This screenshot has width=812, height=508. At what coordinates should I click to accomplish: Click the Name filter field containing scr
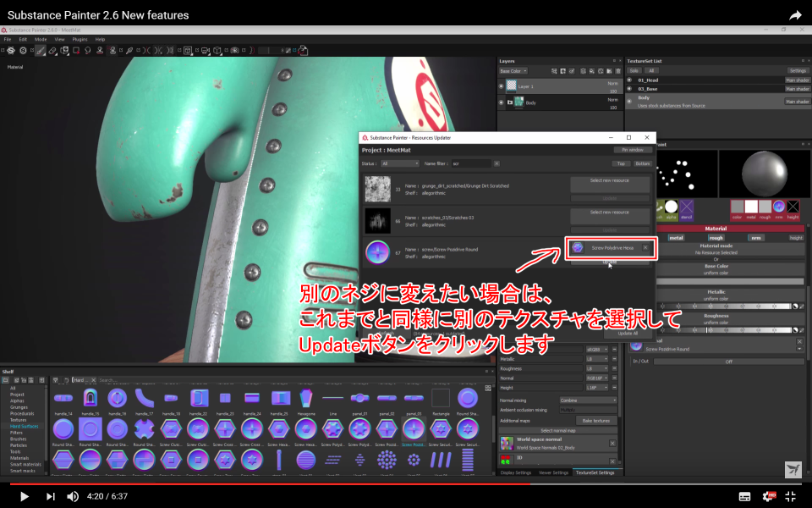(x=471, y=163)
